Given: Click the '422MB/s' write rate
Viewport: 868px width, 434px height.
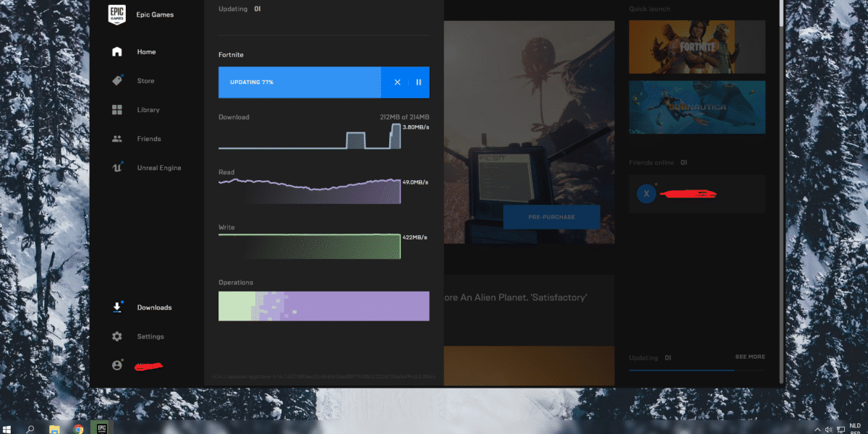Looking at the screenshot, I should [415, 237].
